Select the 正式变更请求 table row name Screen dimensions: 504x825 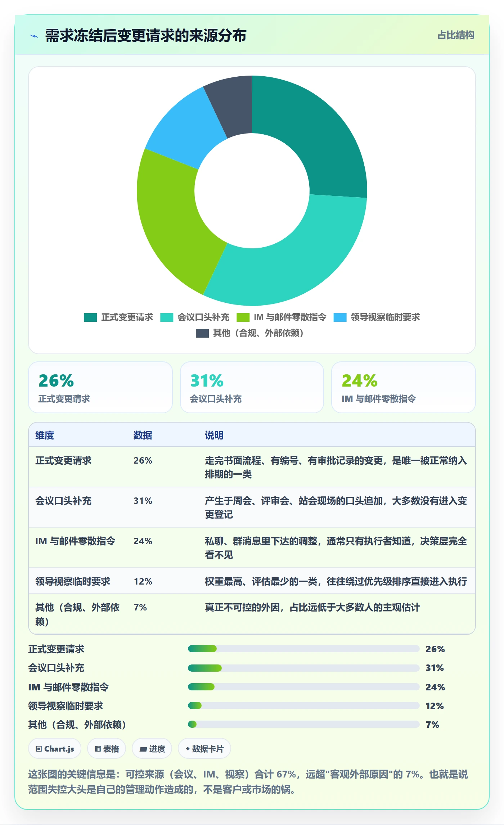pos(63,460)
